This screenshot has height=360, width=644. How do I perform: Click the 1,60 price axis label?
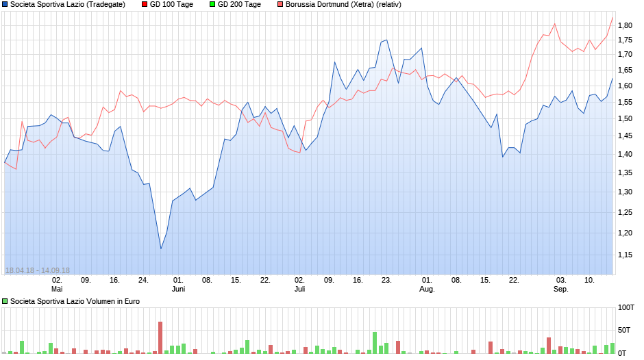625,86
